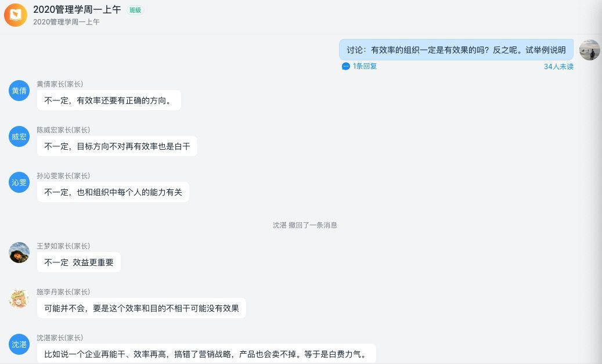Select the teacher's 讨论 question message bubble
Image resolution: width=602 pixels, height=364 pixels.
coord(456,50)
